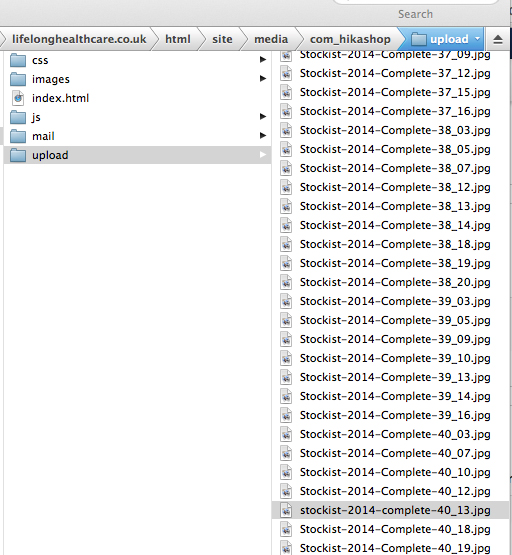Click the eject icon in path bar
The image size is (512, 555).
click(x=498, y=39)
